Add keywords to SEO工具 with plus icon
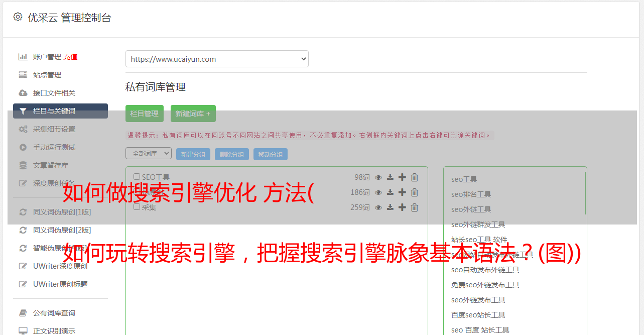 (x=402, y=177)
